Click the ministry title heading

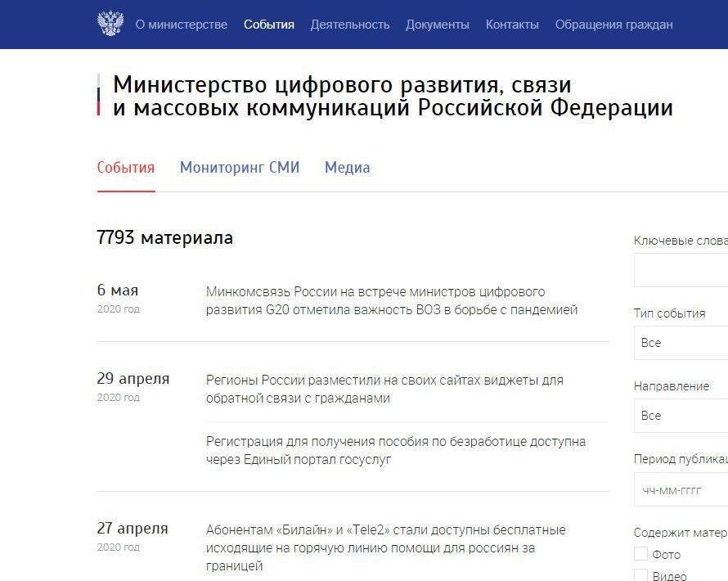(x=393, y=96)
